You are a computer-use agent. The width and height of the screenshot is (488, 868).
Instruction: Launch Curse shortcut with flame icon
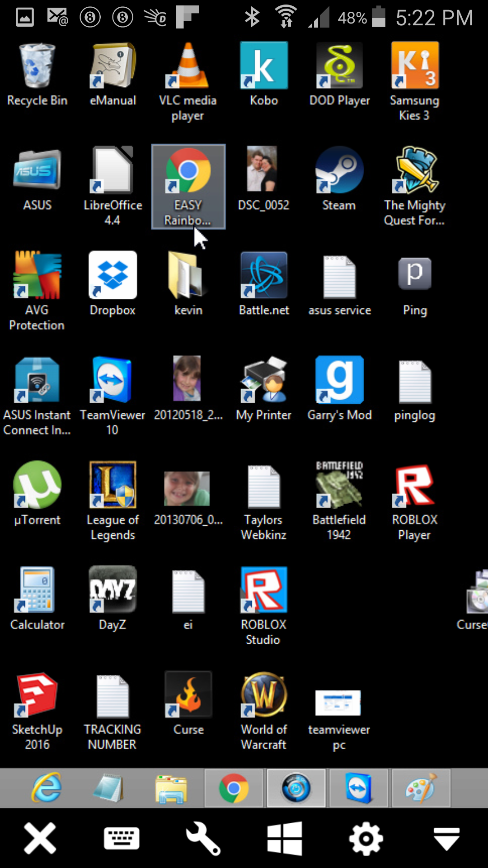(x=188, y=704)
